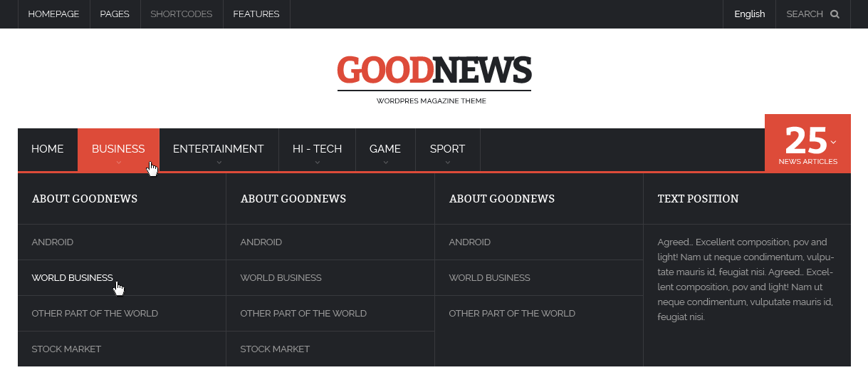
Task: Open the Entertainment dropdown menu
Action: click(x=218, y=149)
